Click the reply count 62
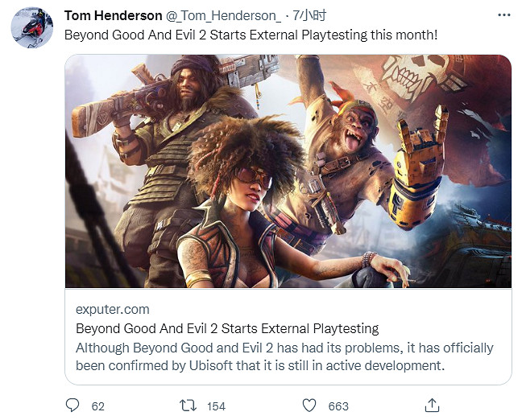This screenshot has height=420, width=522. click(98, 406)
